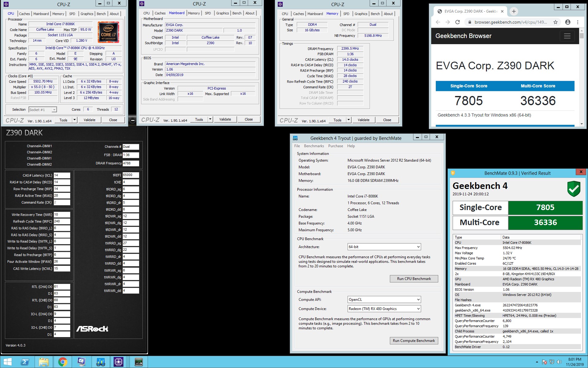Image resolution: width=588 pixels, height=368 pixels.
Task: Open the network tray icon
Action: 552,362
